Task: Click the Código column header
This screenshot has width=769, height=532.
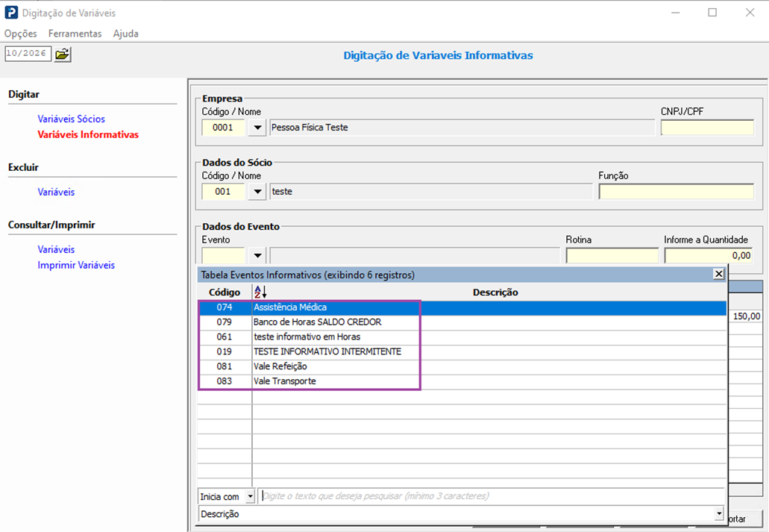Action: [x=225, y=292]
